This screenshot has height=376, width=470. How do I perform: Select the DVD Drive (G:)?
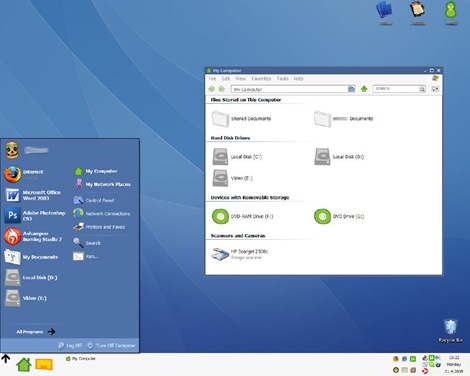[x=339, y=216]
